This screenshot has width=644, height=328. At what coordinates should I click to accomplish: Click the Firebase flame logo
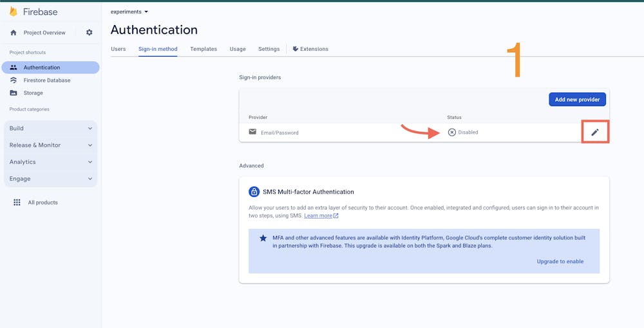tap(14, 12)
